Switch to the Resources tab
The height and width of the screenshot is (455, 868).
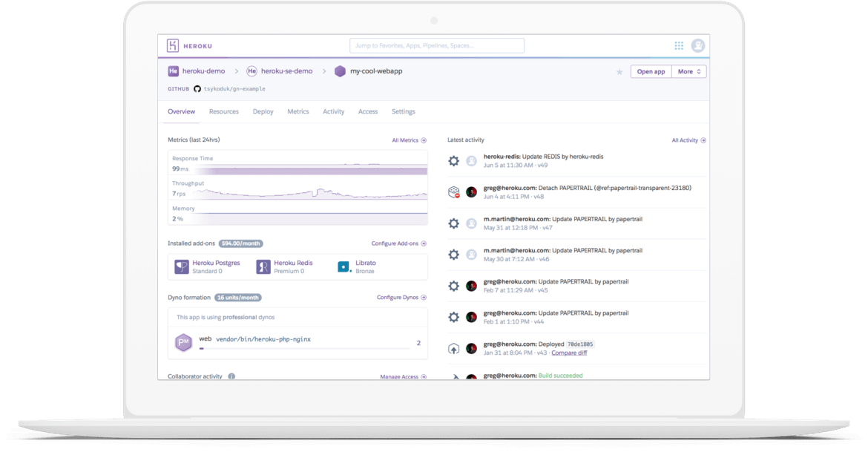(223, 111)
